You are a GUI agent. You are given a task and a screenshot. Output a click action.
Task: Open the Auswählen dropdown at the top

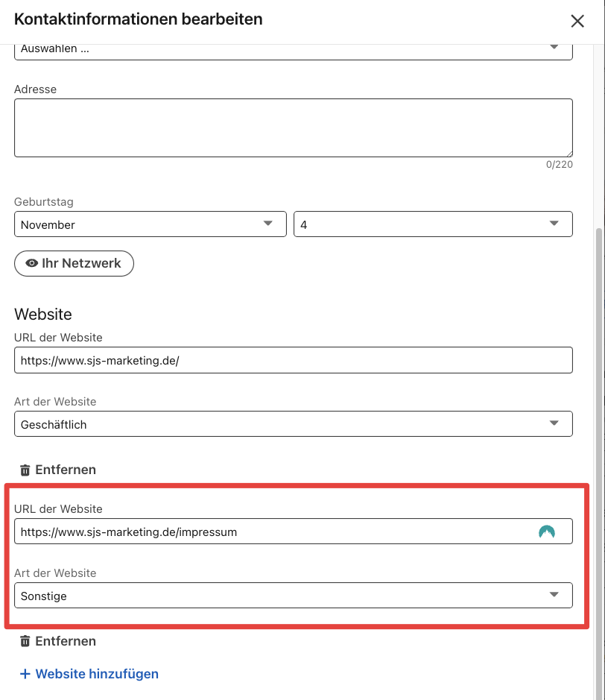[x=293, y=49]
